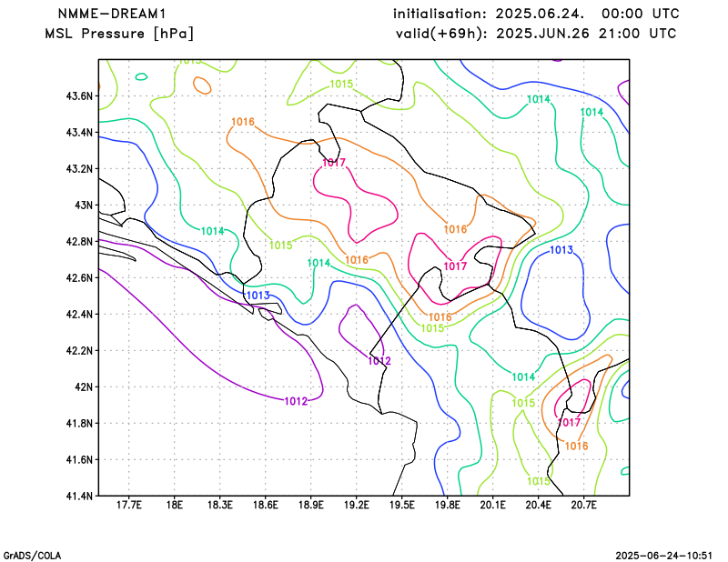Select the 41.4N latitude label
This screenshot has height=562, width=728.
[80, 496]
